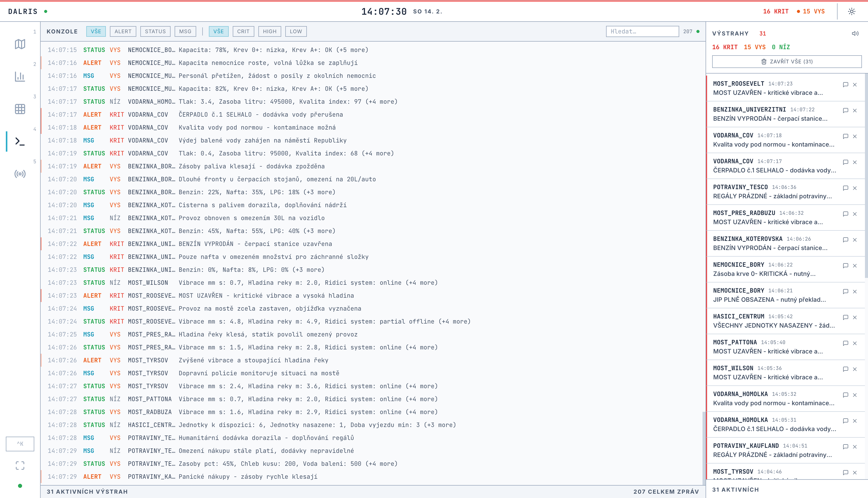Show only CRIT severity messages
The height and width of the screenshot is (498, 868).
click(243, 31)
